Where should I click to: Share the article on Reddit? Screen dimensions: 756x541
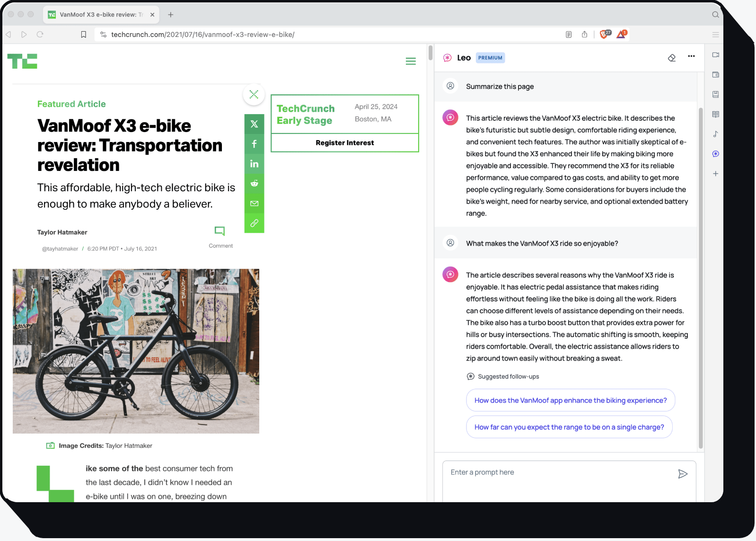click(254, 184)
